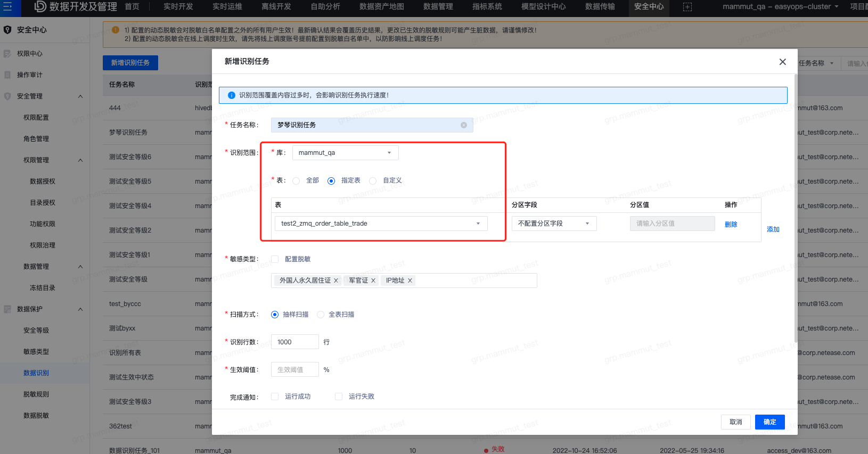
Task: Open the 安全中心 top menu tab
Action: (649, 6)
